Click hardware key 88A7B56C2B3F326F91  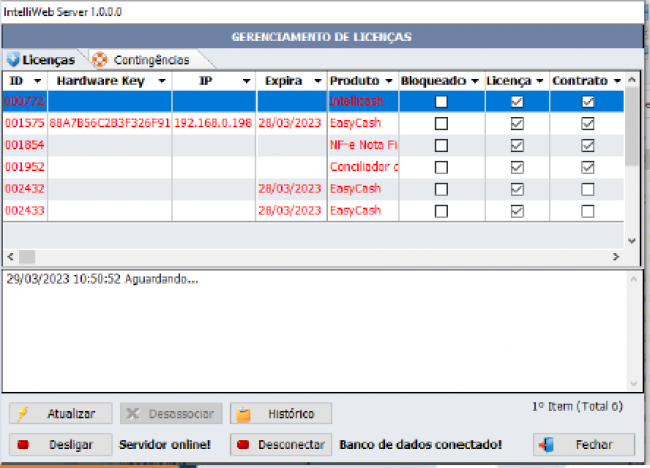click(x=110, y=123)
